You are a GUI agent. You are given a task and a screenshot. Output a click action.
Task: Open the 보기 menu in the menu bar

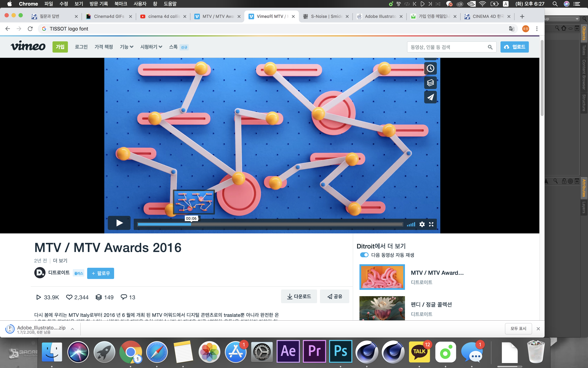point(79,4)
